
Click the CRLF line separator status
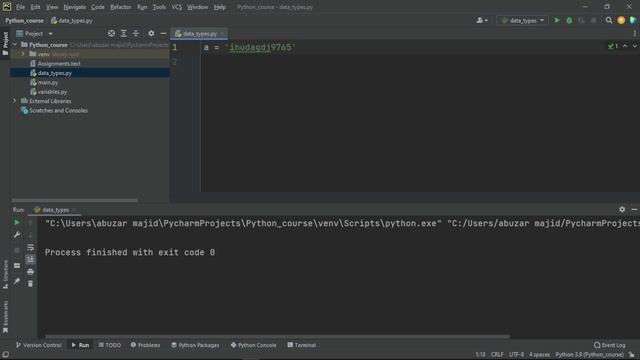(x=497, y=355)
